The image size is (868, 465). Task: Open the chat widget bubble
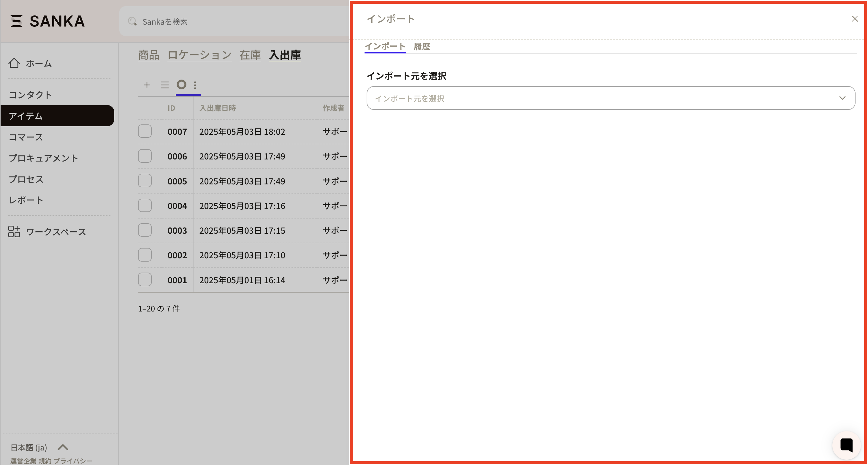[x=846, y=445]
